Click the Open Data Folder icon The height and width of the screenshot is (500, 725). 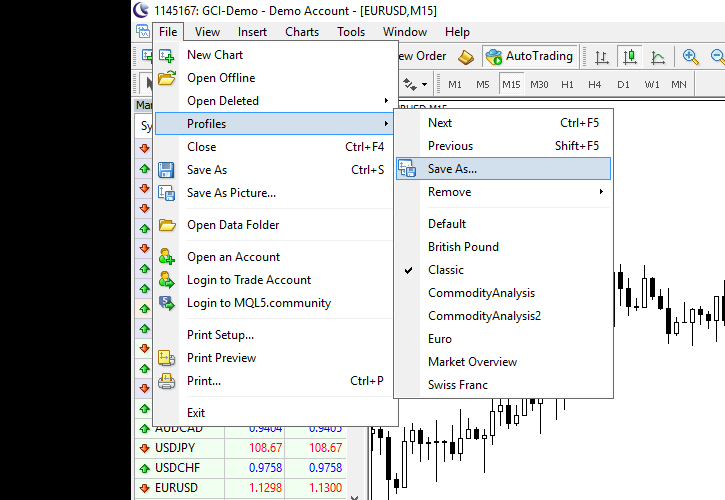167,225
